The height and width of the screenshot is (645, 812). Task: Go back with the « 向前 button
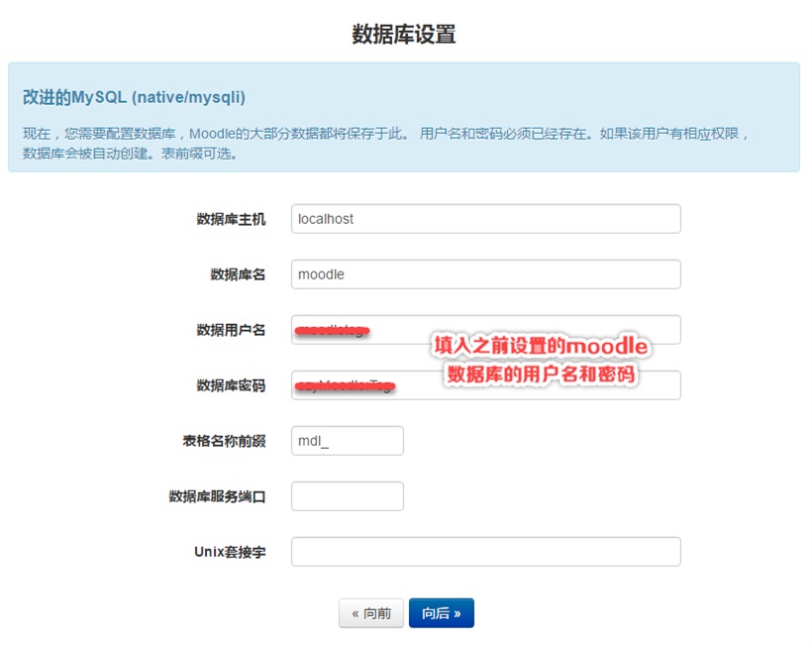(371, 613)
